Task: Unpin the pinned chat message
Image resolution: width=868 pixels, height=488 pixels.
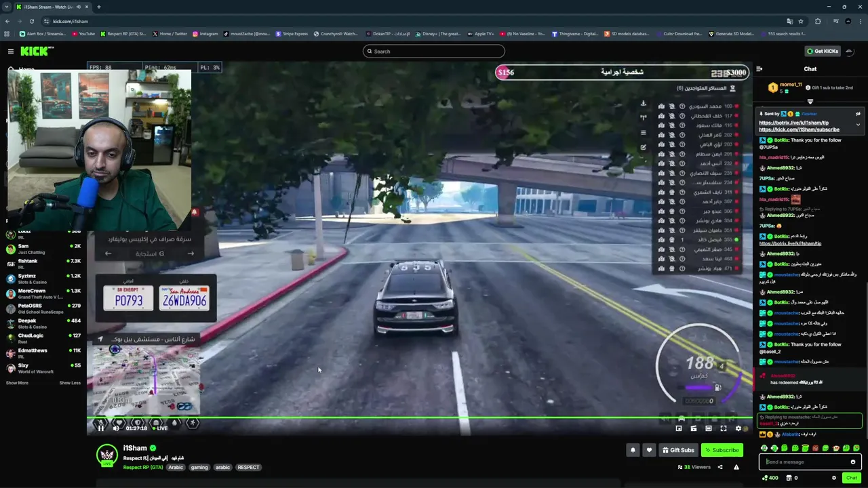Action: point(858,114)
